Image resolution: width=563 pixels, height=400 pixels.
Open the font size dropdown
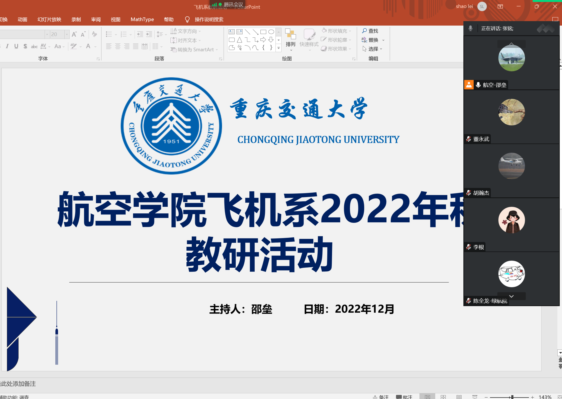click(x=67, y=34)
